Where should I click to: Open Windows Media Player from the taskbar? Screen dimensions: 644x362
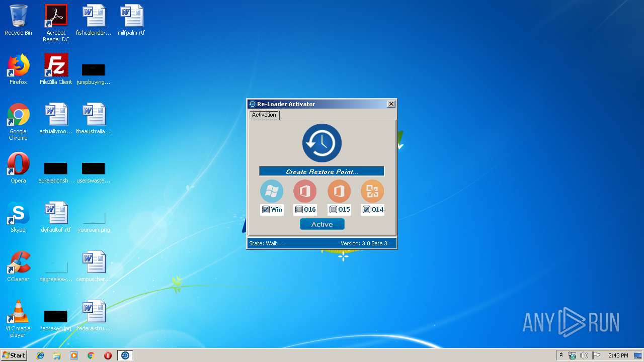click(x=74, y=355)
